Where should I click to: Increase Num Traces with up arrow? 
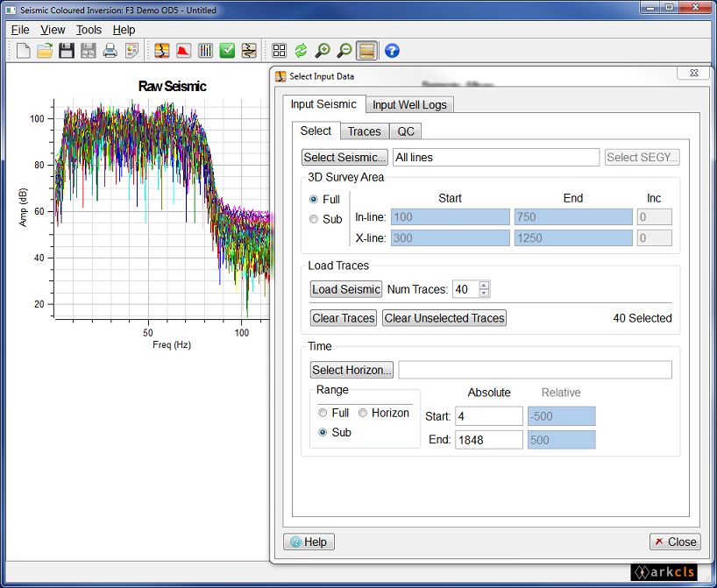click(484, 286)
